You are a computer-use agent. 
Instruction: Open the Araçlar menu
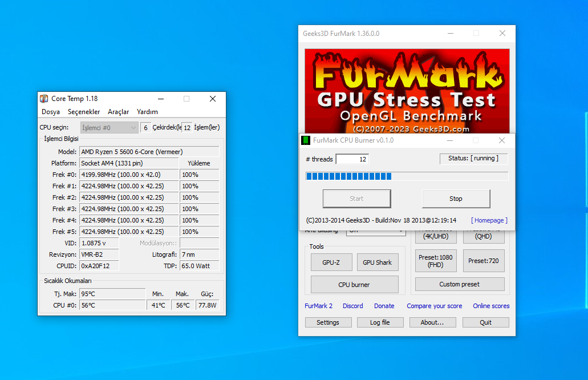tap(119, 112)
